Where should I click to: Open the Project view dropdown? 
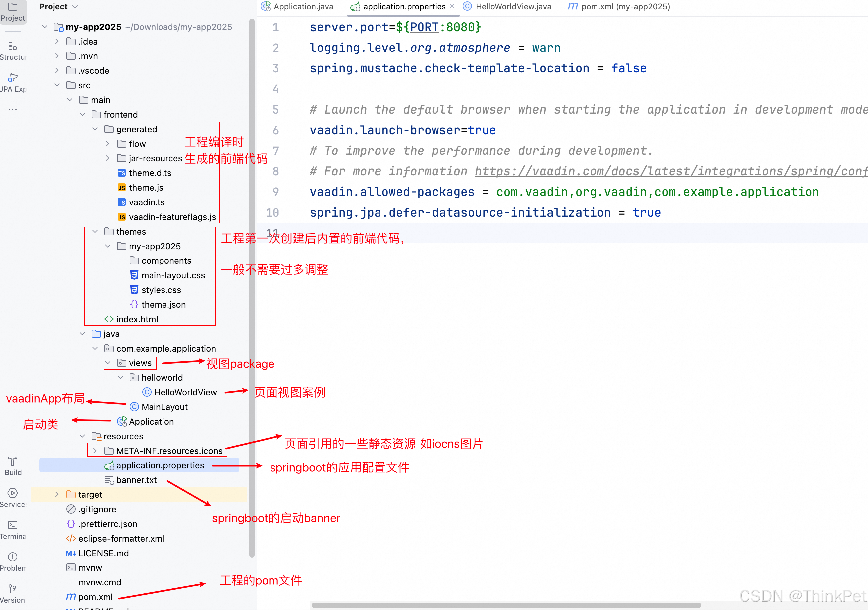click(x=75, y=6)
